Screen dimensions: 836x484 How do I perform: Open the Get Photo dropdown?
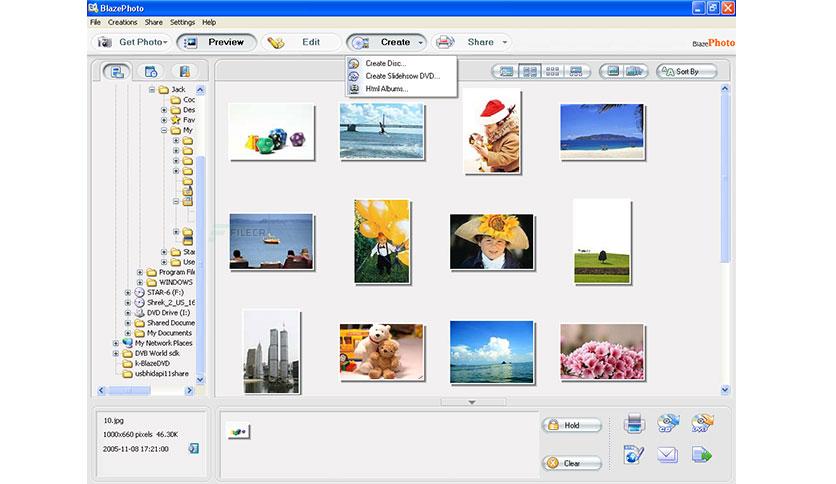tap(165, 43)
